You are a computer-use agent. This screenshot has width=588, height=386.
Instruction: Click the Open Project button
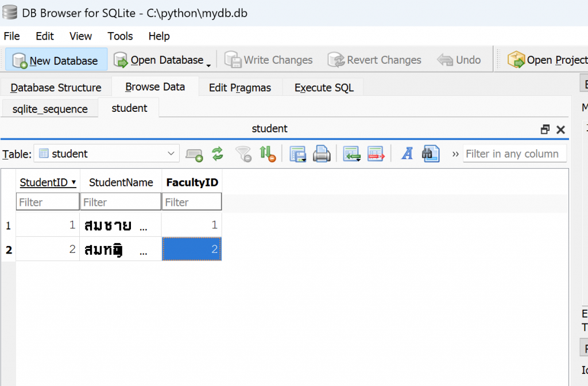pyautogui.click(x=548, y=60)
